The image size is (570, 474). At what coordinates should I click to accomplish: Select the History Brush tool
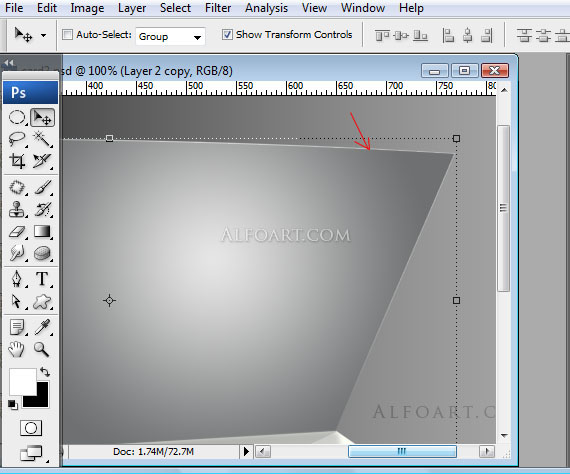coord(42,210)
